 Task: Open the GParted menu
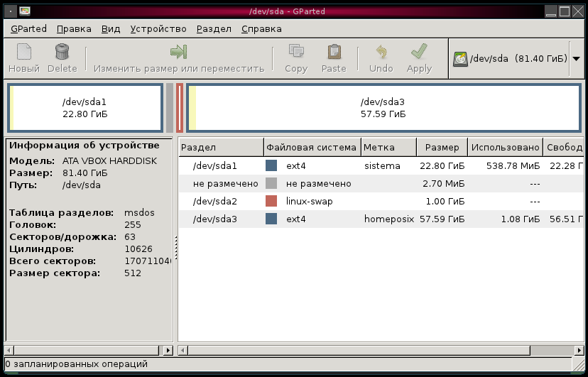[28, 29]
